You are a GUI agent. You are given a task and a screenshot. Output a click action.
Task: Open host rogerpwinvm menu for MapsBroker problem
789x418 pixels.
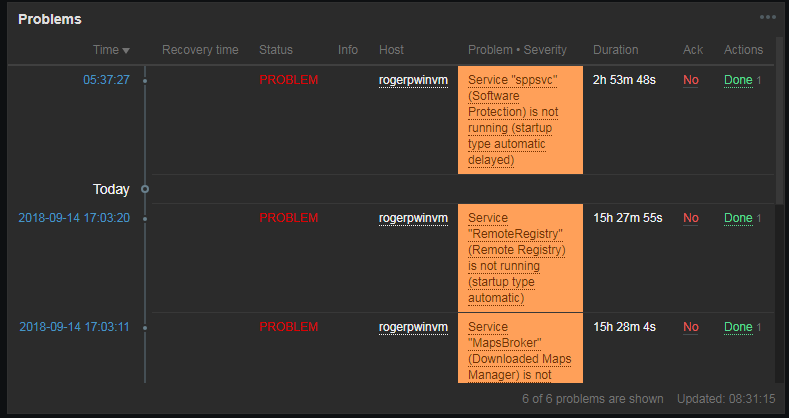click(413, 327)
